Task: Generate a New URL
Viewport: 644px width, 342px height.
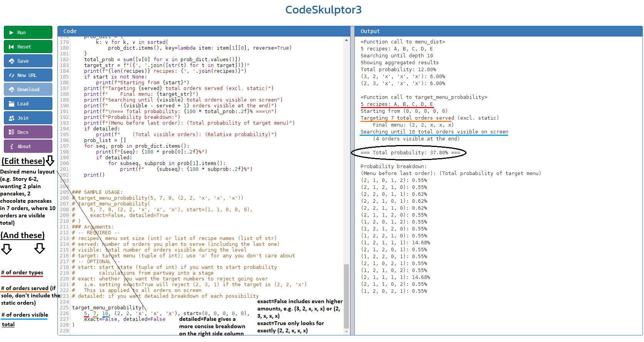Action: pos(28,75)
